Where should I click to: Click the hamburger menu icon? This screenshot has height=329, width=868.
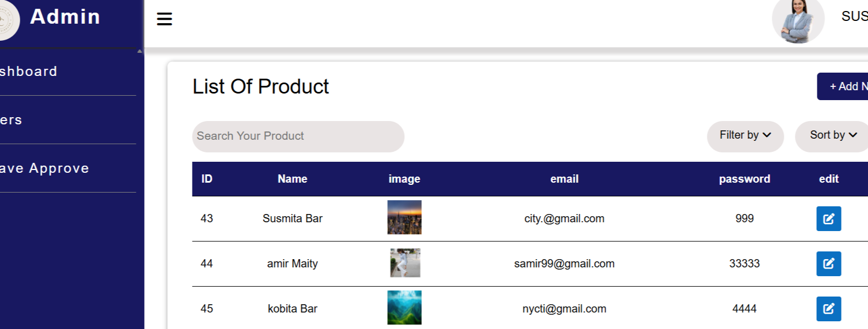[x=164, y=19]
